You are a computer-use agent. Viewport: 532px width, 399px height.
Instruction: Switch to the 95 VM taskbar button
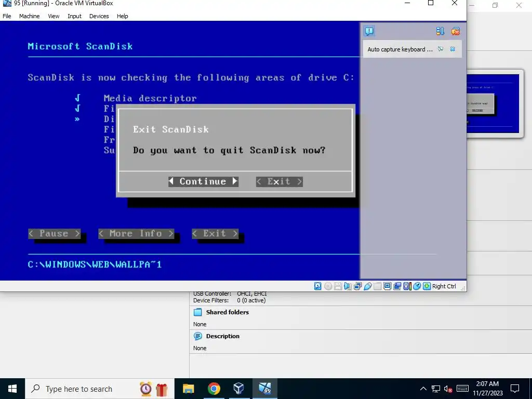pyautogui.click(x=264, y=389)
